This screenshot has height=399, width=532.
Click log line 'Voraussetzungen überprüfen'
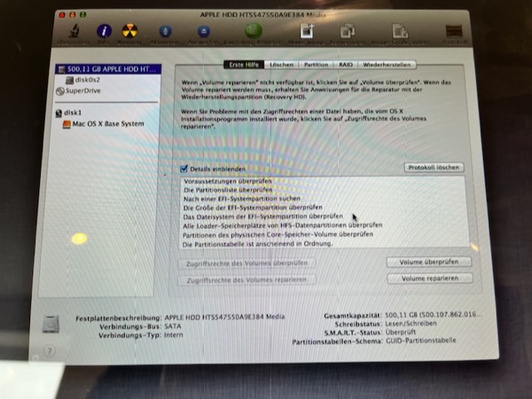(x=228, y=181)
